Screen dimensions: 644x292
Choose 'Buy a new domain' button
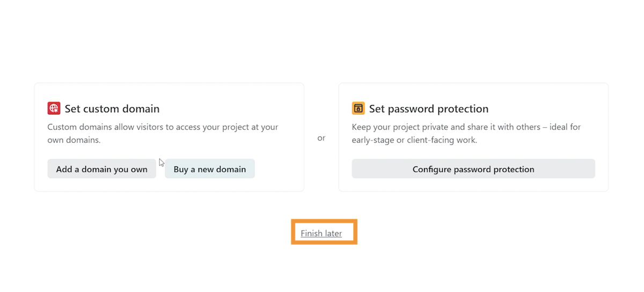pos(210,169)
